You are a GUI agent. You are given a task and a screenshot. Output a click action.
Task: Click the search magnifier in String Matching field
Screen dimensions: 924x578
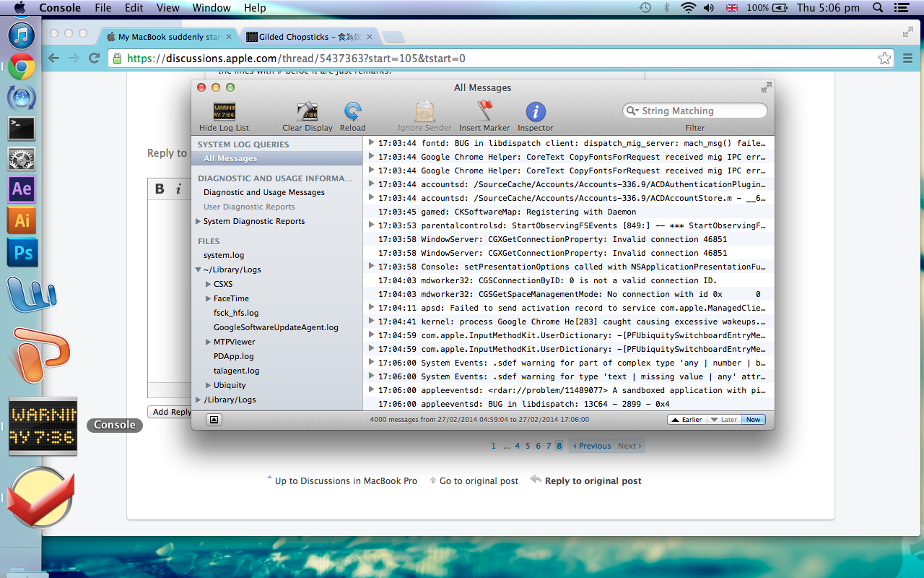tap(633, 111)
